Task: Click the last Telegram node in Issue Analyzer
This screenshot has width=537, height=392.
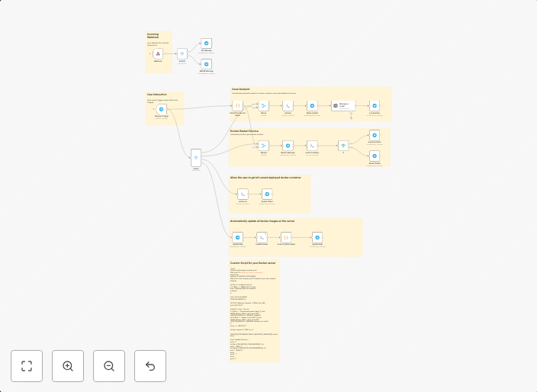Action: pos(374,106)
